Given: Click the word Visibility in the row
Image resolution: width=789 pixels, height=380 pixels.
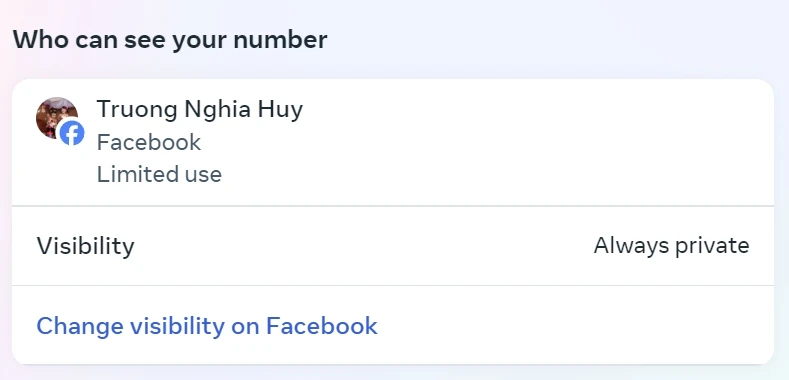Looking at the screenshot, I should [86, 246].
